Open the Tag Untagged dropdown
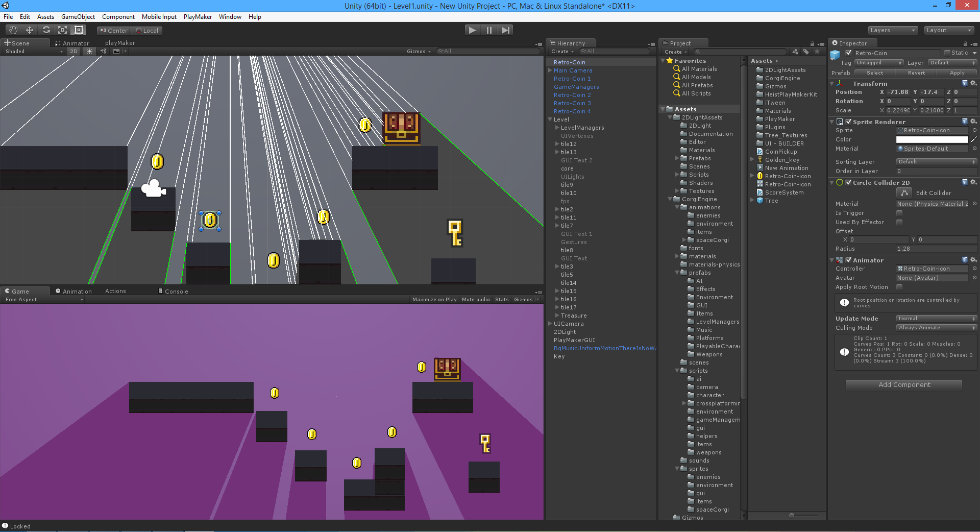 879,63
